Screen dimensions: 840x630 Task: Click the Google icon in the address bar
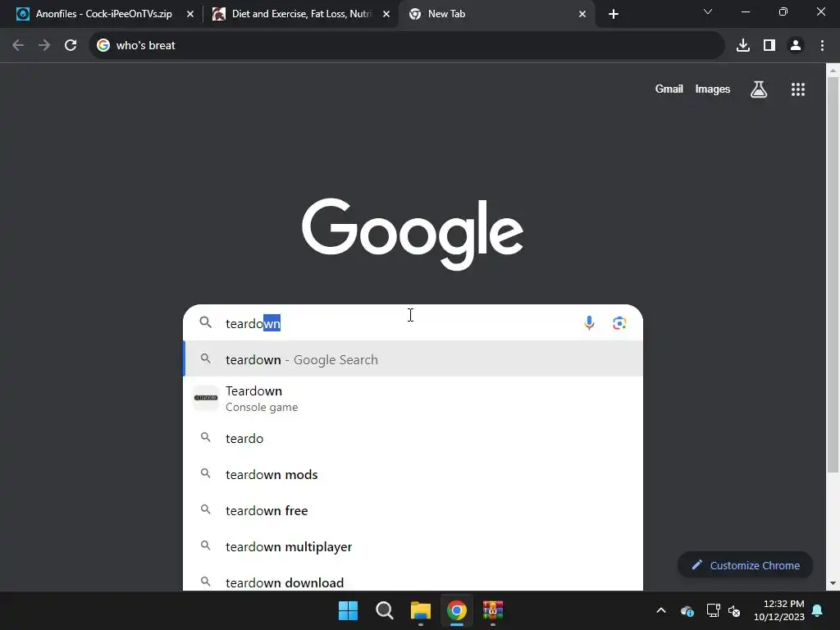point(103,46)
